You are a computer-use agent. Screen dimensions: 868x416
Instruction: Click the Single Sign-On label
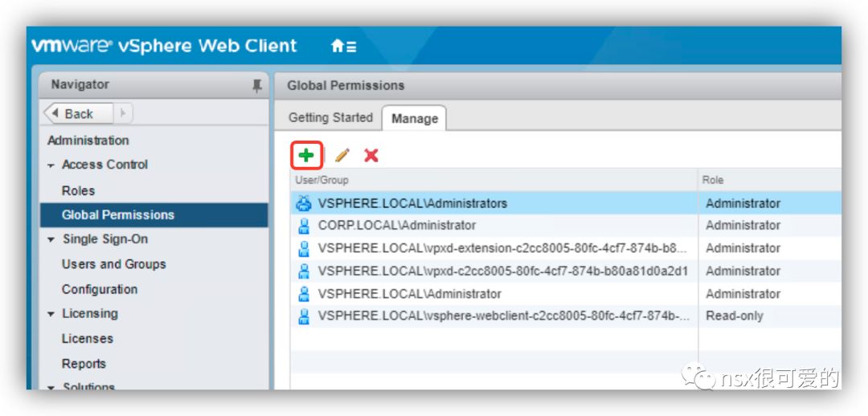(x=105, y=239)
